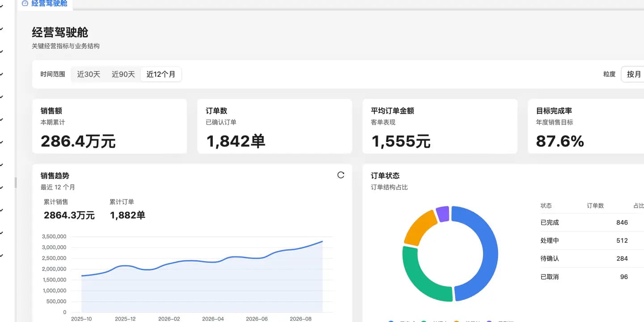Select the 近90天 time range
644x322 pixels.
pos(123,74)
